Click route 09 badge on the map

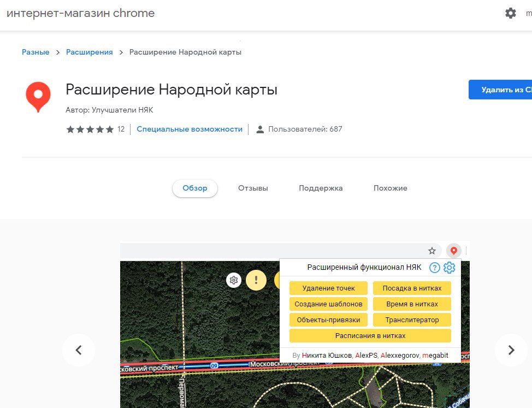[214, 365]
